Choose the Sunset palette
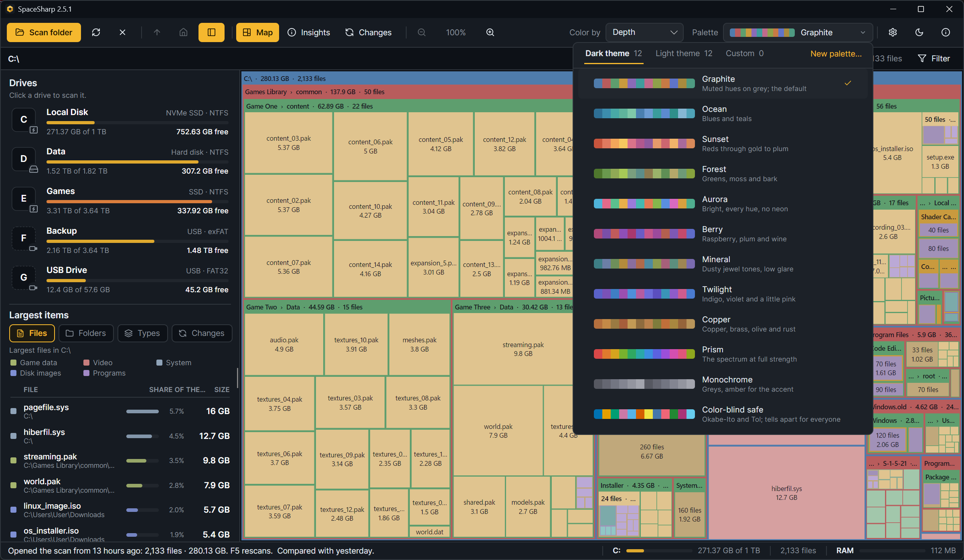 pos(723,144)
